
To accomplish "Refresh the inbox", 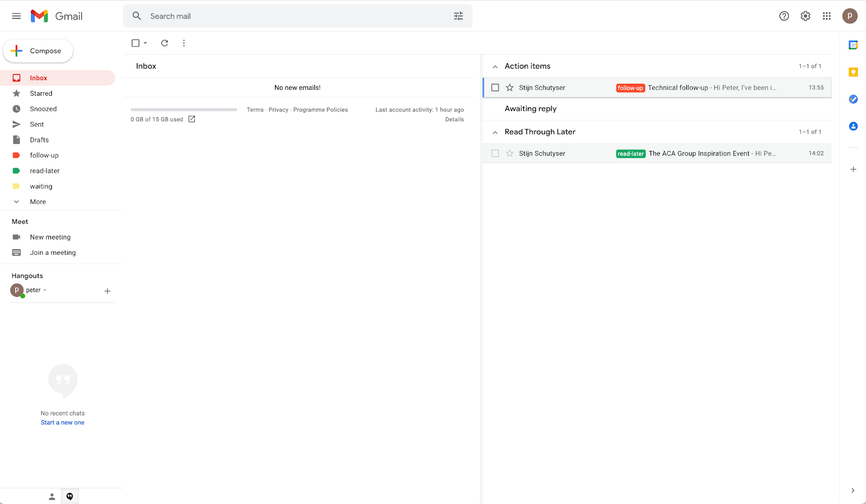I will (x=165, y=43).
